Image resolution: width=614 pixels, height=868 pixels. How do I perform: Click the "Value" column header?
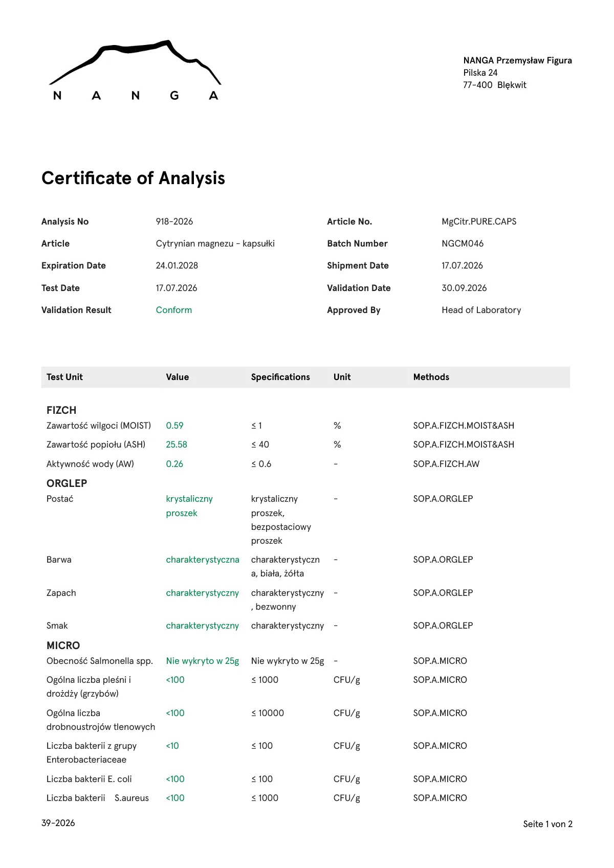click(x=178, y=377)
